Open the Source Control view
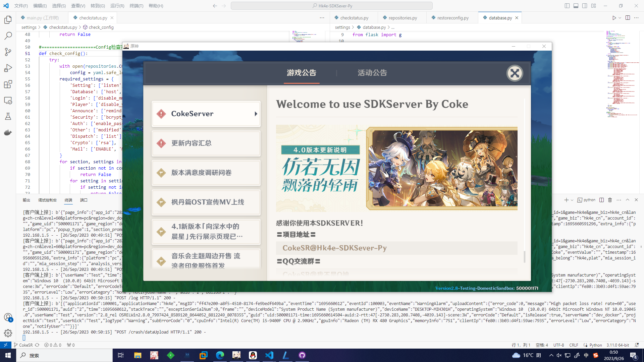The height and width of the screenshot is (362, 644). [7, 52]
